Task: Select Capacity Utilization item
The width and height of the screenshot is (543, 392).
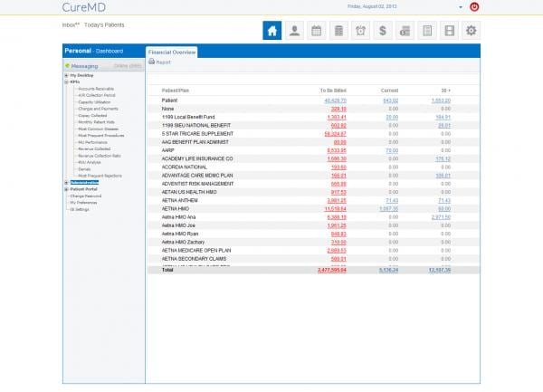Action: click(94, 102)
